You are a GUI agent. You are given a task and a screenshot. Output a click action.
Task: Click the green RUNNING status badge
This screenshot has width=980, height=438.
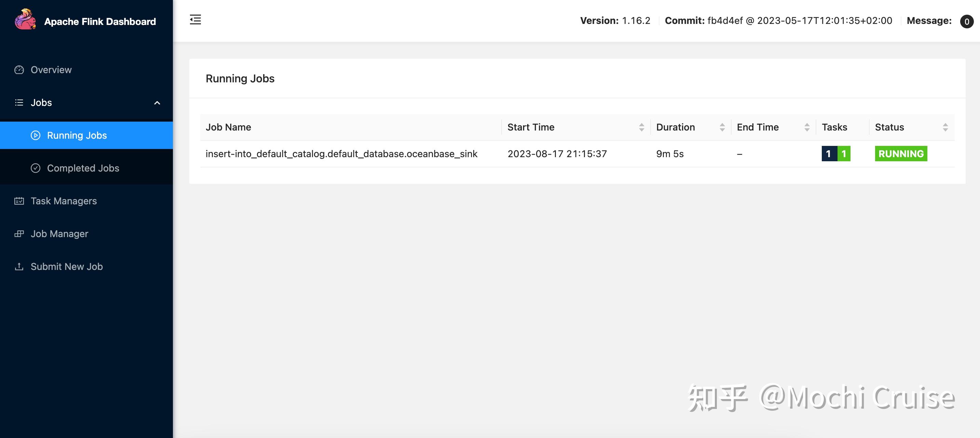pos(900,154)
